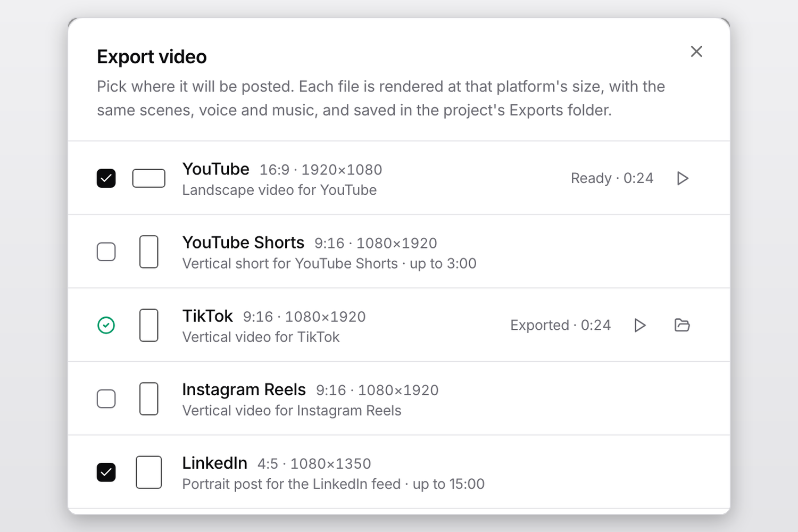Viewport: 798px width, 532px height.
Task: Click "Vertical short for YouTube Shorts" description
Action: [290, 263]
